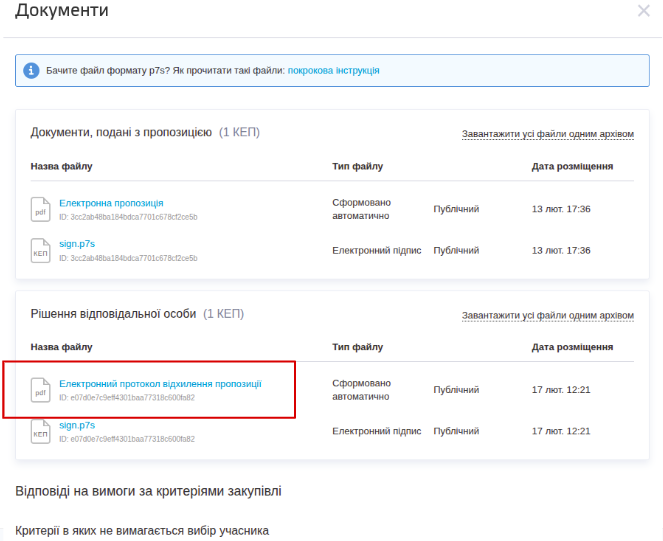Click Дата розміщення header in decision table
Viewport: 663px width, 541px height.
coord(572,347)
